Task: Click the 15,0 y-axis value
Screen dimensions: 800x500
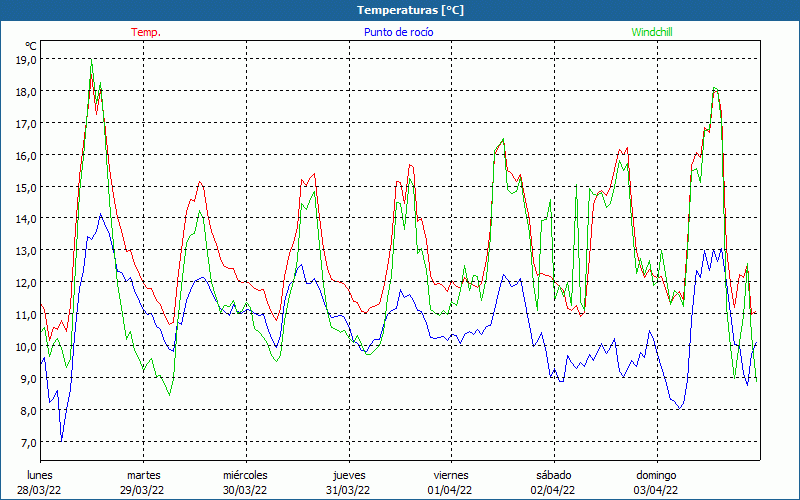Action: pyautogui.click(x=27, y=187)
